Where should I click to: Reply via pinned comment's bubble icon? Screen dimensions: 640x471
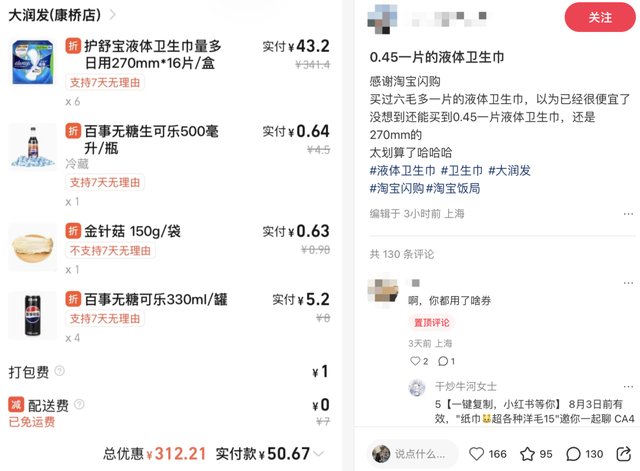pos(443,361)
